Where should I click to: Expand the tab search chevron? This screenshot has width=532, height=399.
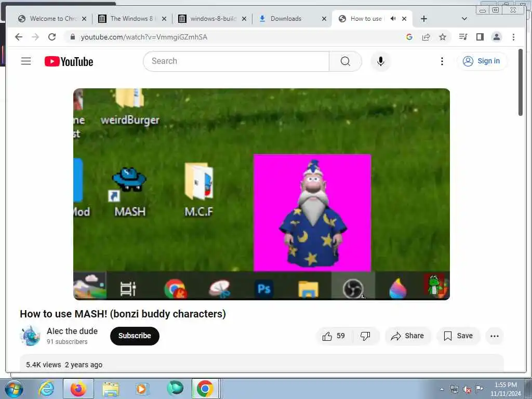(464, 19)
